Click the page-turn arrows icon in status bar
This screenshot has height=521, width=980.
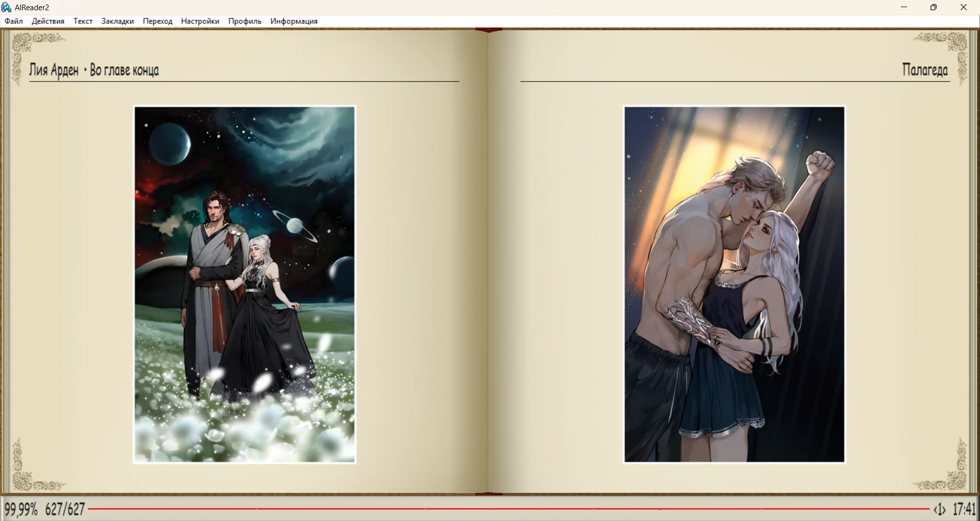[939, 509]
